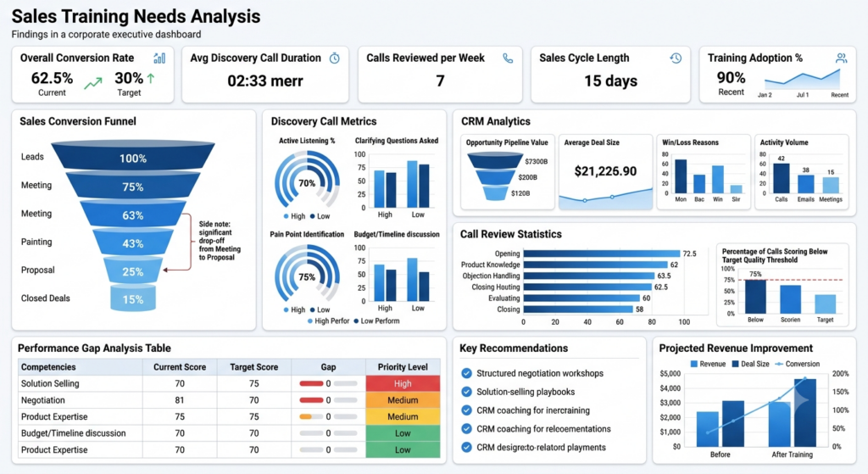
Task: Select the 25% Proposal funnel segment
Action: coord(133,270)
